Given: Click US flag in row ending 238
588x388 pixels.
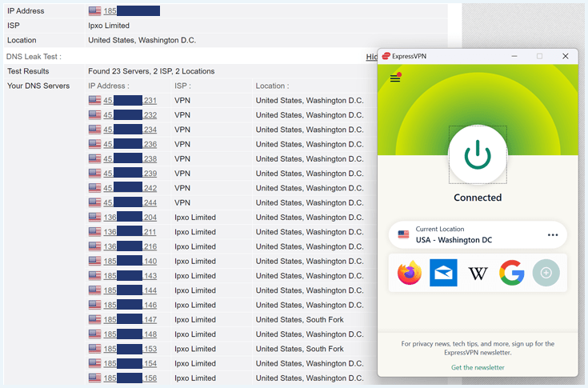Looking at the screenshot, I should (94, 159).
